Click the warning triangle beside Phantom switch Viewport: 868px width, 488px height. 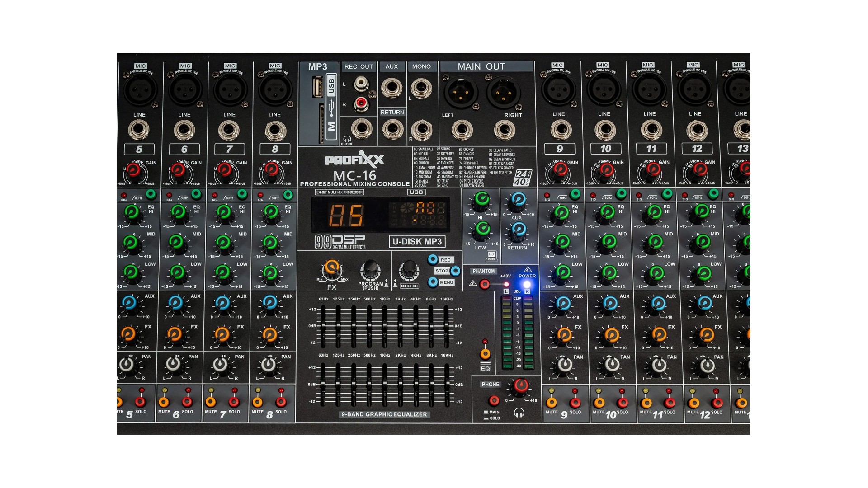pyautogui.click(x=473, y=283)
